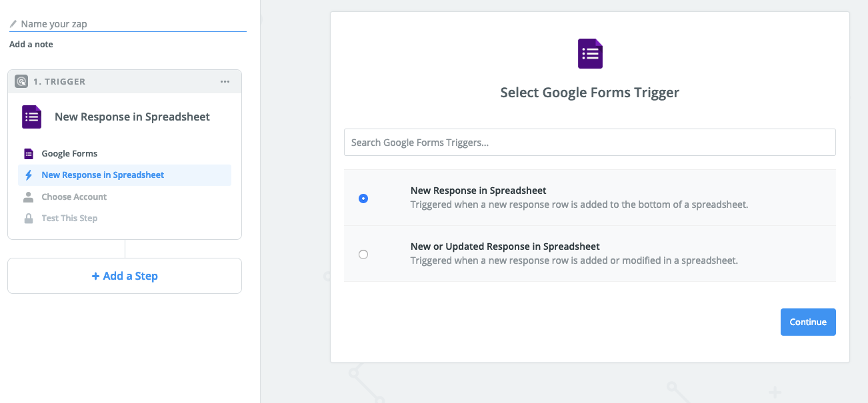Open the Test This Step sidebar item
868x403 pixels.
(x=125, y=218)
